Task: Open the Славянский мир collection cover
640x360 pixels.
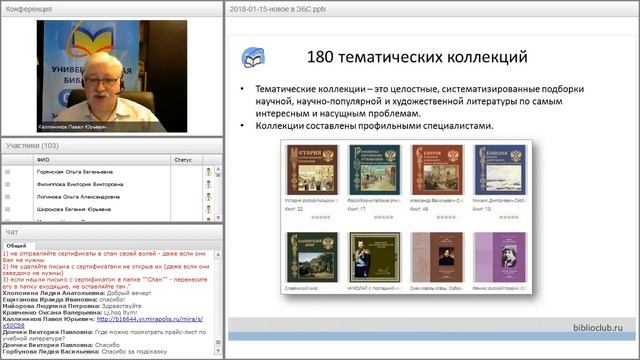Action: tap(313, 258)
